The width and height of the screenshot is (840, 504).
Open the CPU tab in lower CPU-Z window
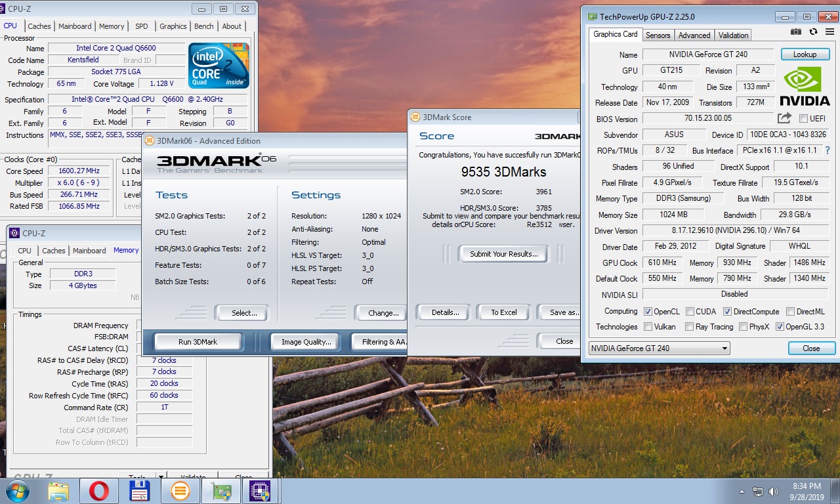[24, 251]
